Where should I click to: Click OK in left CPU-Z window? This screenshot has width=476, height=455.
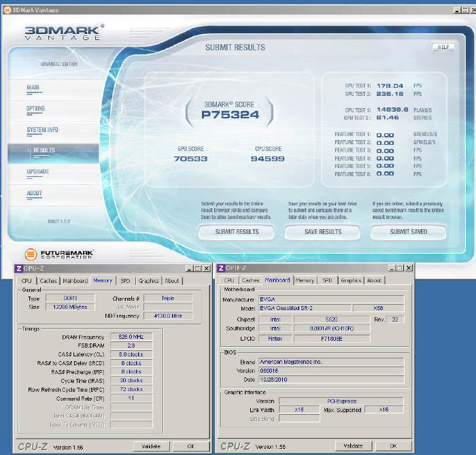(x=191, y=446)
